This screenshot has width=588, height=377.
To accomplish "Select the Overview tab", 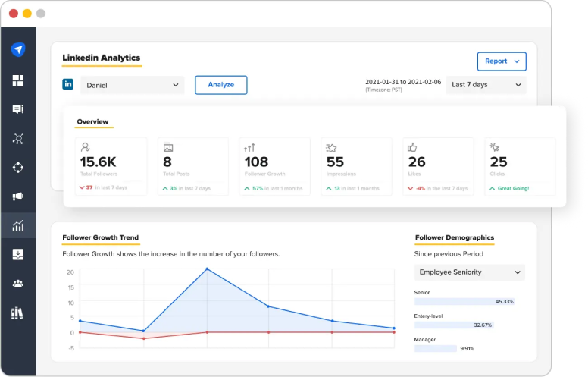I will coord(92,121).
